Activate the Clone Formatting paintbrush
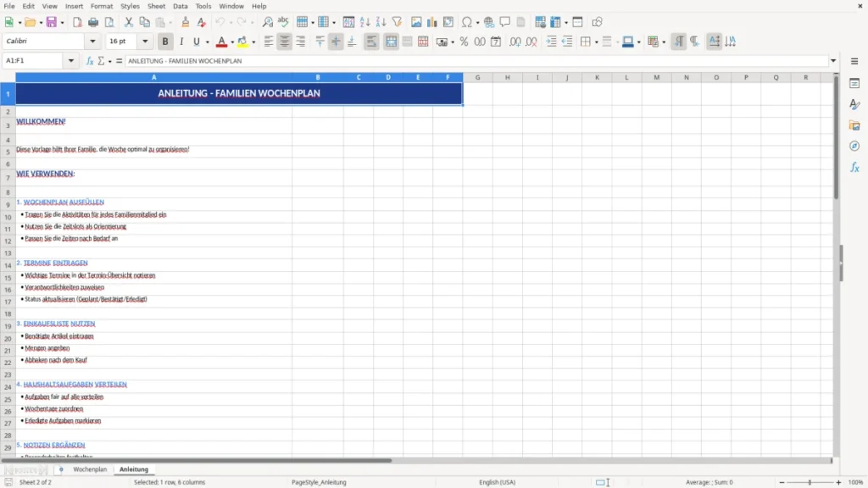This screenshot has width=868, height=488. tap(186, 22)
